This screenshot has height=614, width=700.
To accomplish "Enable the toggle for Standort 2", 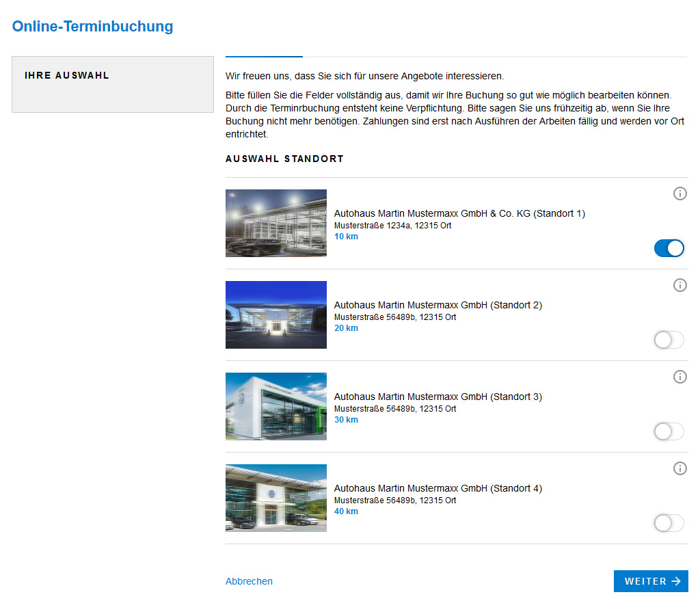I will coord(669,340).
